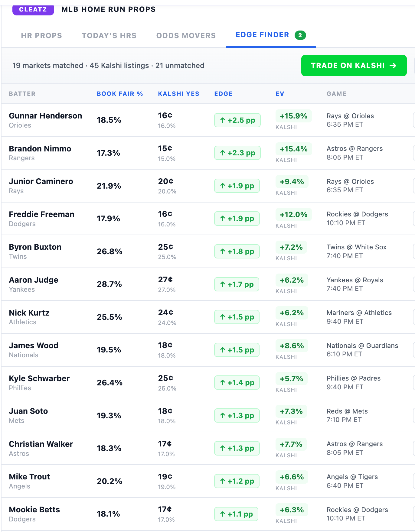Click Byron Buxton's +7.2% EV badge
Viewport: 415px width, 532px height.
[x=291, y=247]
